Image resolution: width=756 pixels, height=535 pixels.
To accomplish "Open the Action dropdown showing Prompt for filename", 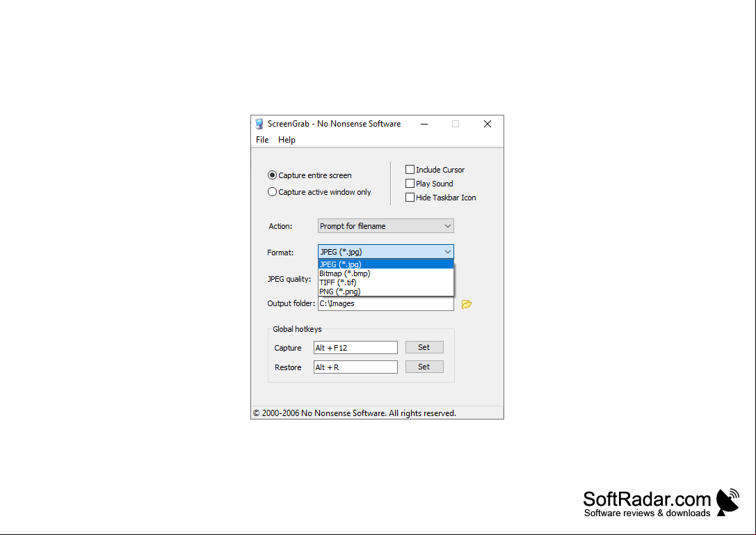I will tap(386, 226).
